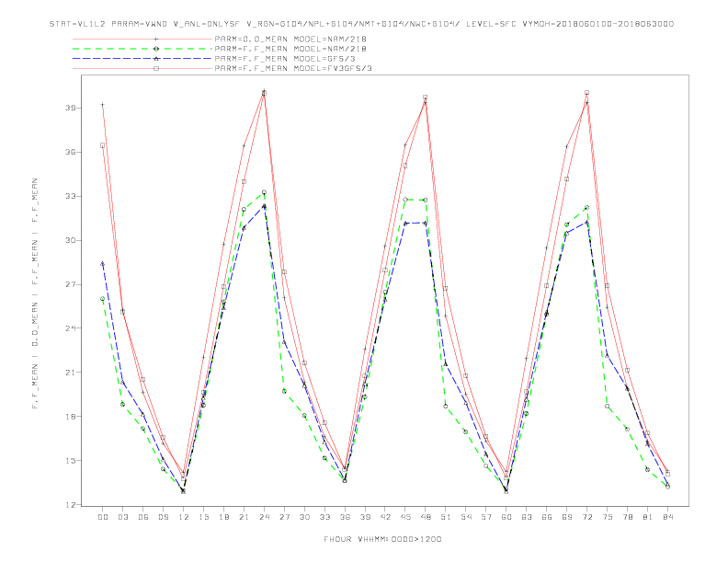
Task: Click the x-axis tick label 33
Action: pyautogui.click(x=324, y=517)
